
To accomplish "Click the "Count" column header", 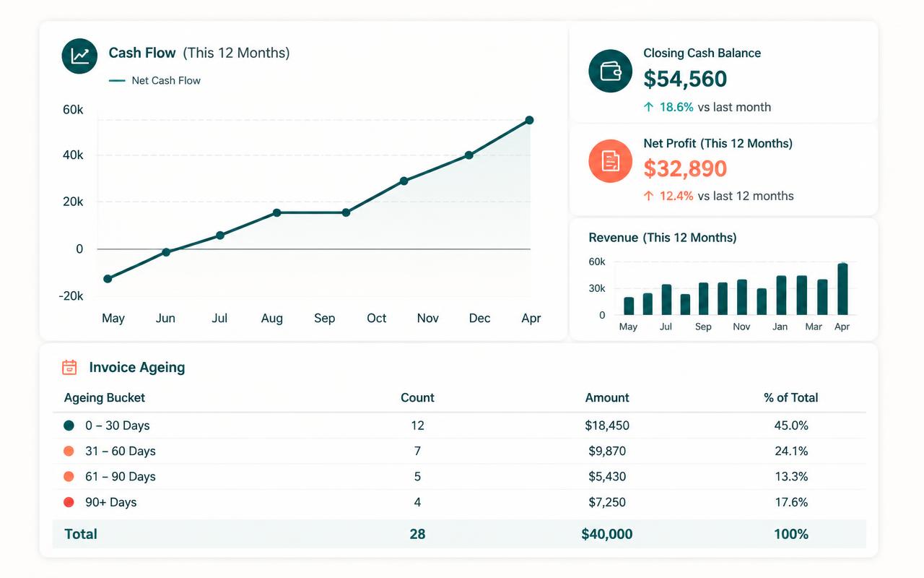I will pyautogui.click(x=417, y=398).
